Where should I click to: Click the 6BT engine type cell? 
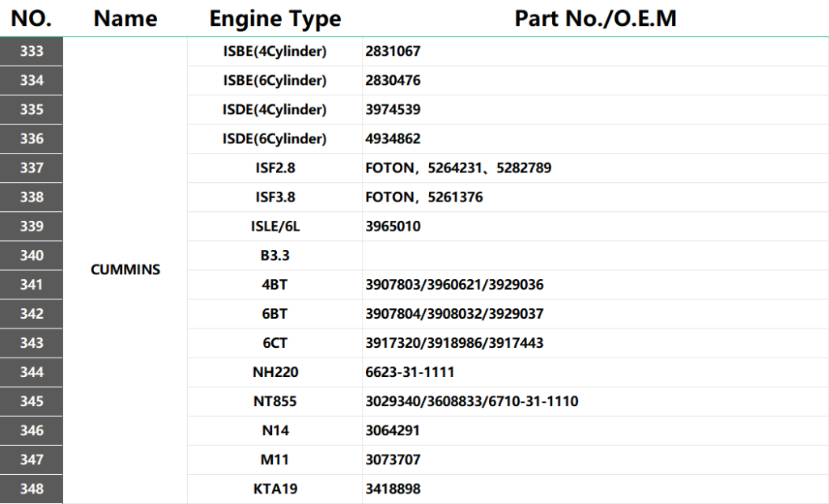(275, 314)
